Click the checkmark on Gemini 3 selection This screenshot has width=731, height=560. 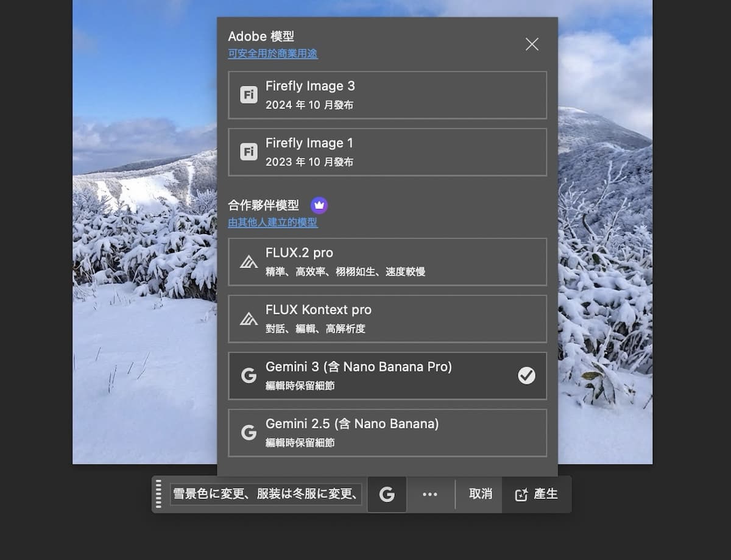coord(525,375)
